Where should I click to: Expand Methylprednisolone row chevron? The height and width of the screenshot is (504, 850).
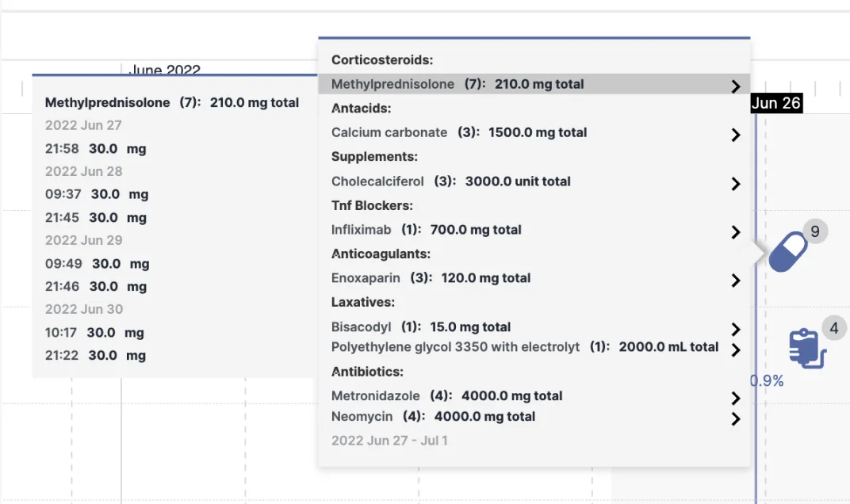coord(736,86)
